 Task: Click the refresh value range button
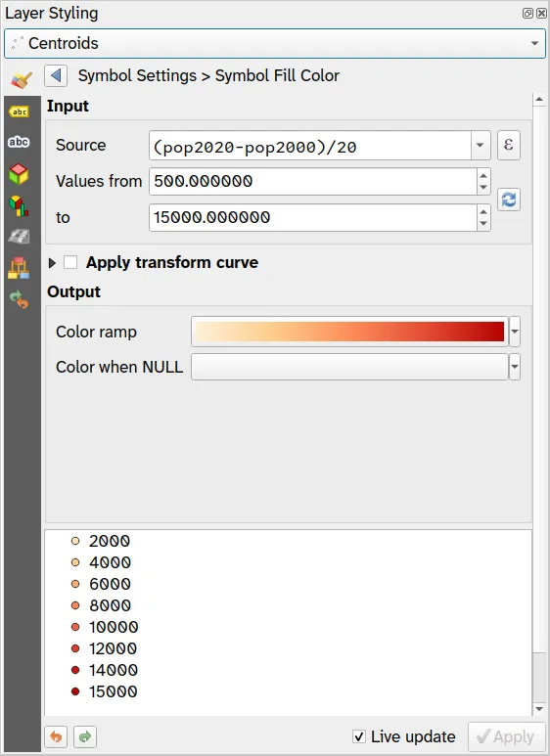click(x=509, y=200)
